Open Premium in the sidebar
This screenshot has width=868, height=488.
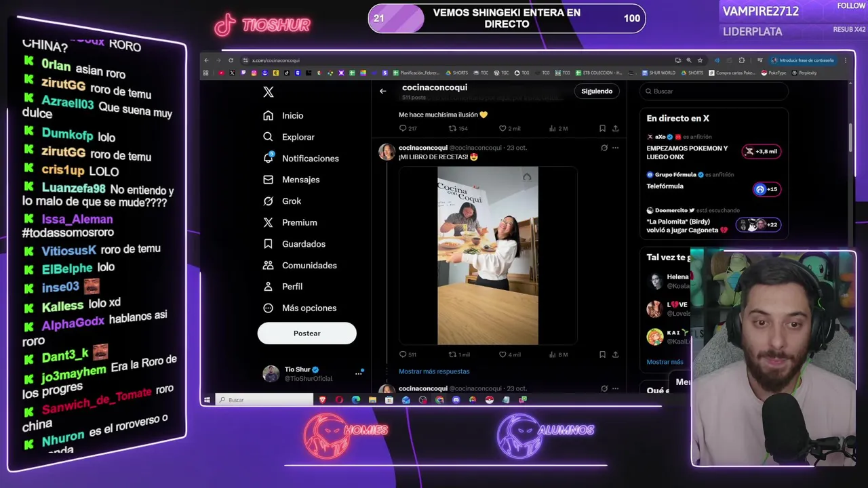[290, 222]
